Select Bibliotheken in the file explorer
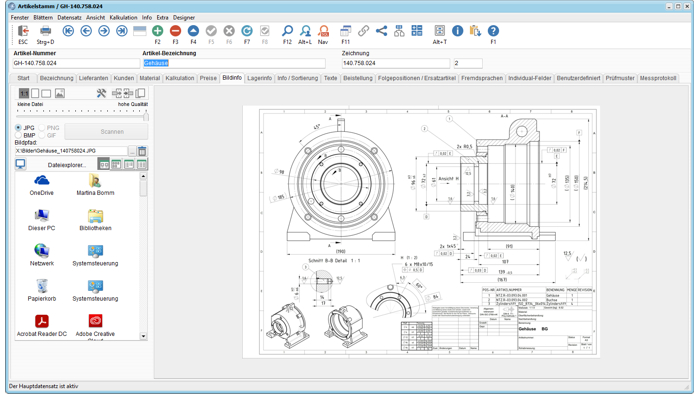This screenshot has height=394, width=700. pyautogui.click(x=95, y=220)
